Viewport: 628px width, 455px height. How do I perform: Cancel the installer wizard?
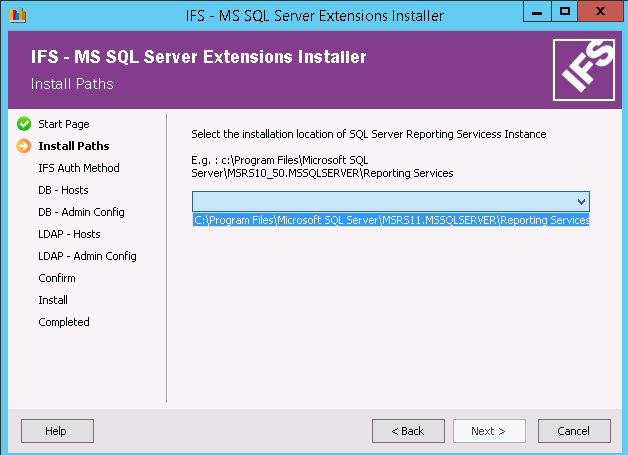573,431
